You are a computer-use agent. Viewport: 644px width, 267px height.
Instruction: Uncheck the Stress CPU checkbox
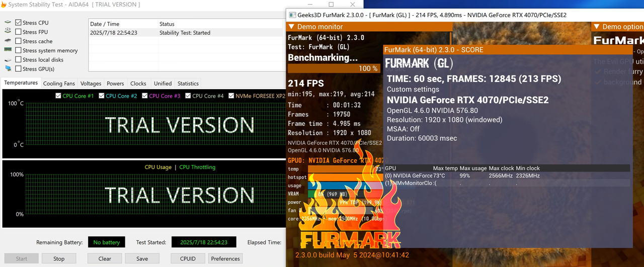coord(19,23)
